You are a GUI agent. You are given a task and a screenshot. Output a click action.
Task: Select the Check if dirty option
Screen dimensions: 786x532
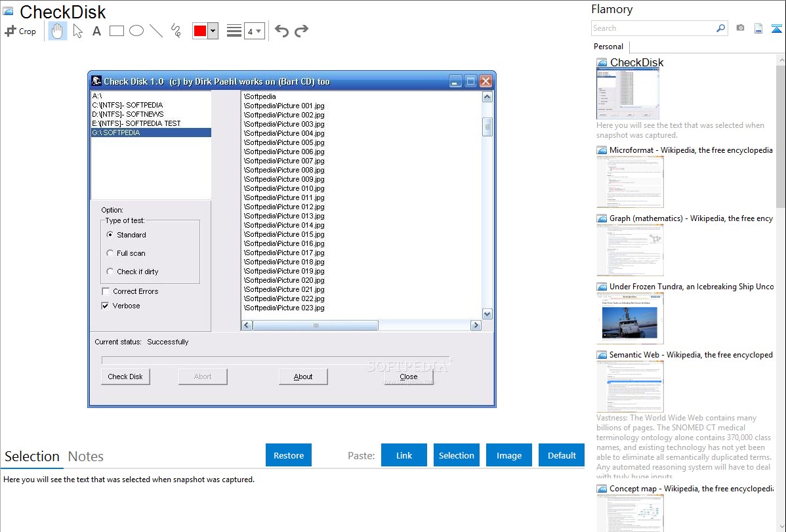[x=110, y=272]
